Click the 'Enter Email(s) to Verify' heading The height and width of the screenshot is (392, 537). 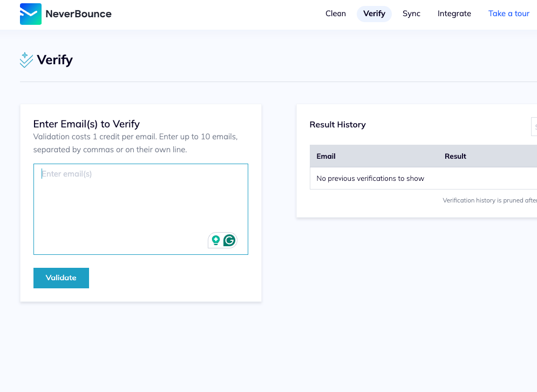(86, 124)
